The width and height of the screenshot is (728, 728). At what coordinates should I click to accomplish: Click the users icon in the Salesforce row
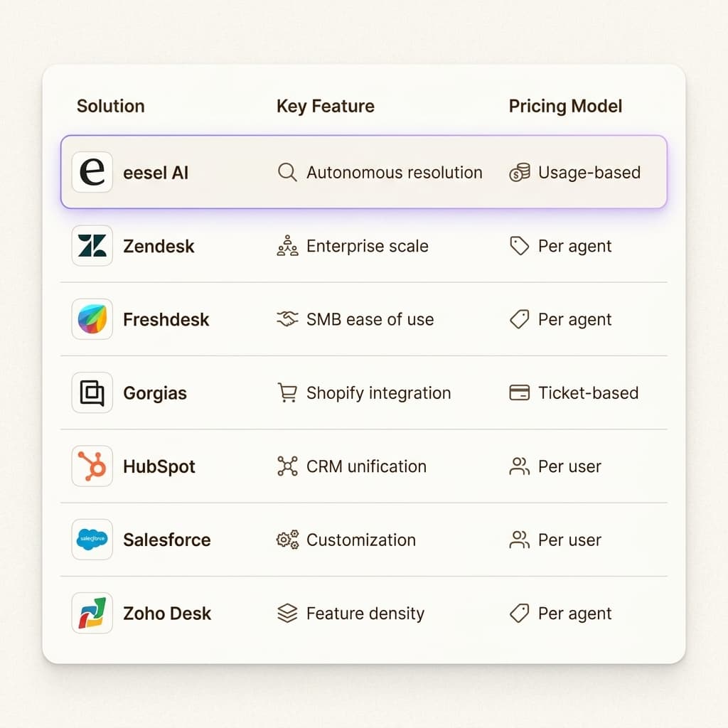pyautogui.click(x=520, y=540)
